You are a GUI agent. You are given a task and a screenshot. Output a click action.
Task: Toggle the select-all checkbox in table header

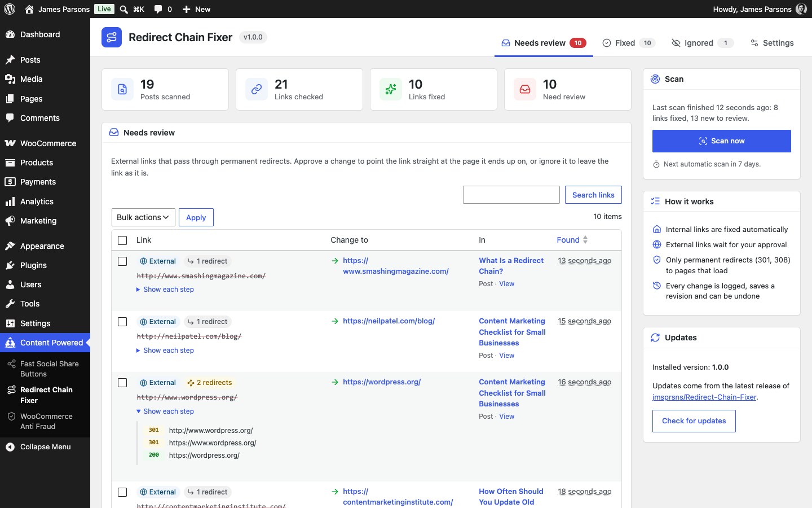point(122,240)
